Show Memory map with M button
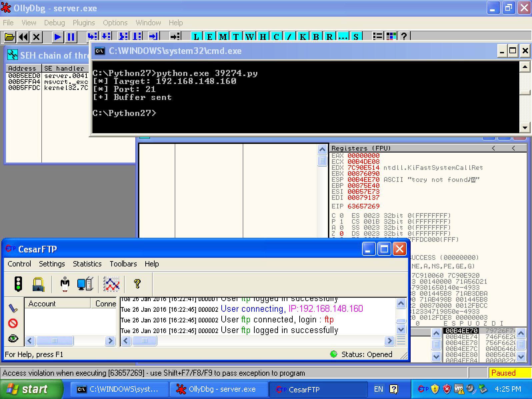 223,36
